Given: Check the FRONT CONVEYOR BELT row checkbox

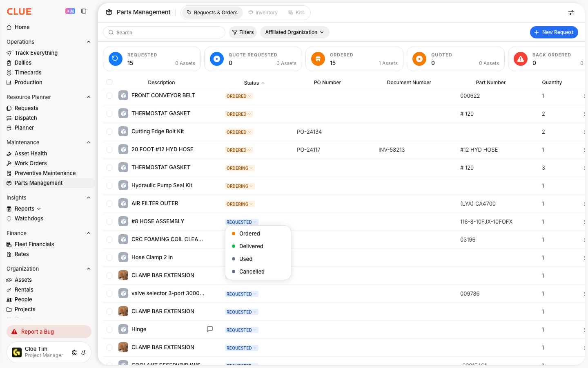Looking at the screenshot, I should pos(109,95).
